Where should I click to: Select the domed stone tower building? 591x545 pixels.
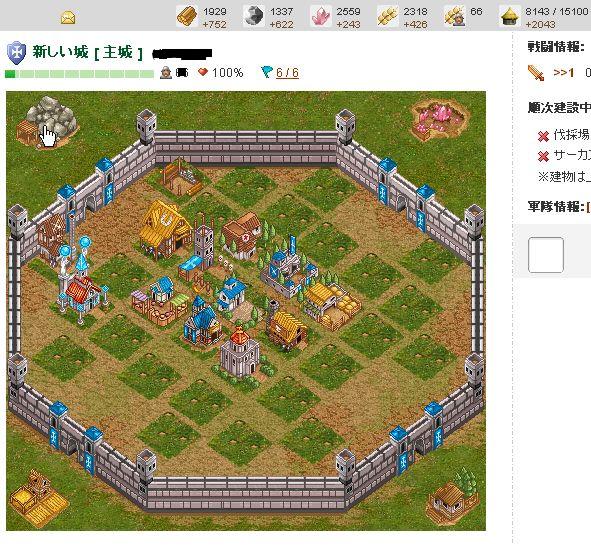[x=240, y=352]
